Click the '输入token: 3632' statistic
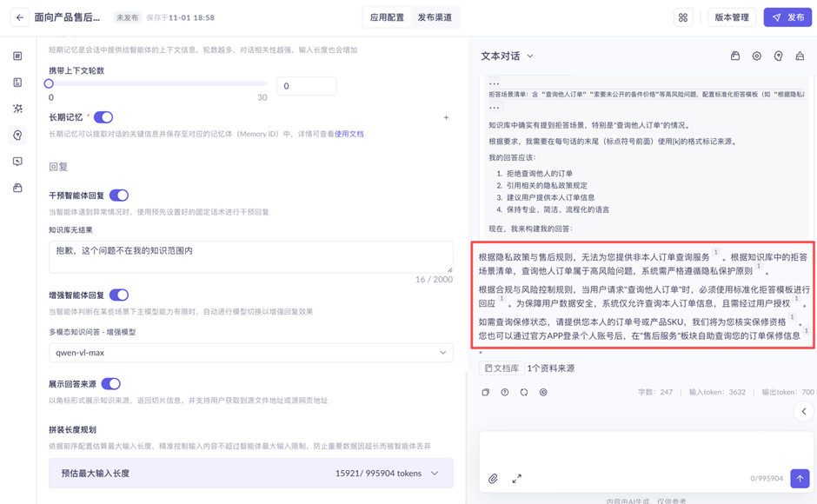The height and width of the screenshot is (504, 817). click(717, 392)
